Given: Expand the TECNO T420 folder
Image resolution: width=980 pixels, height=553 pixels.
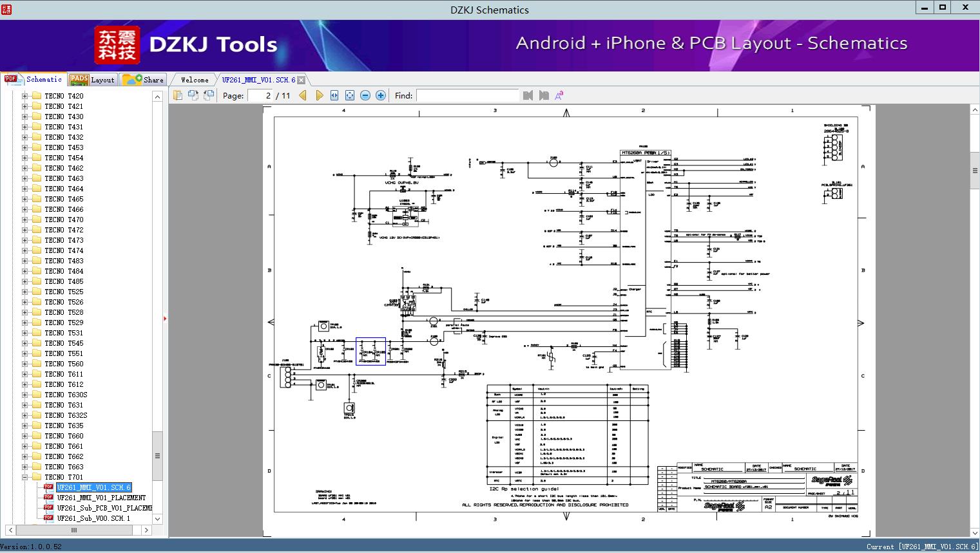Looking at the screenshot, I should [24, 96].
